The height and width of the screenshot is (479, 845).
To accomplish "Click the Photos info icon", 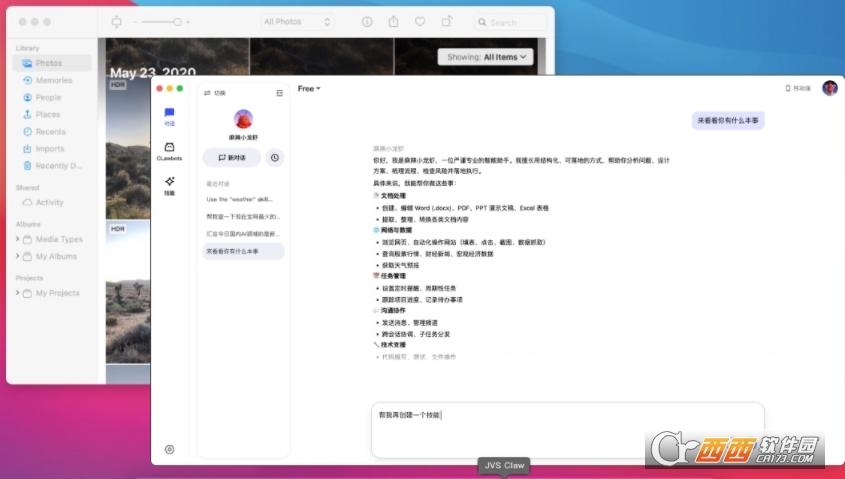I will 367,21.
